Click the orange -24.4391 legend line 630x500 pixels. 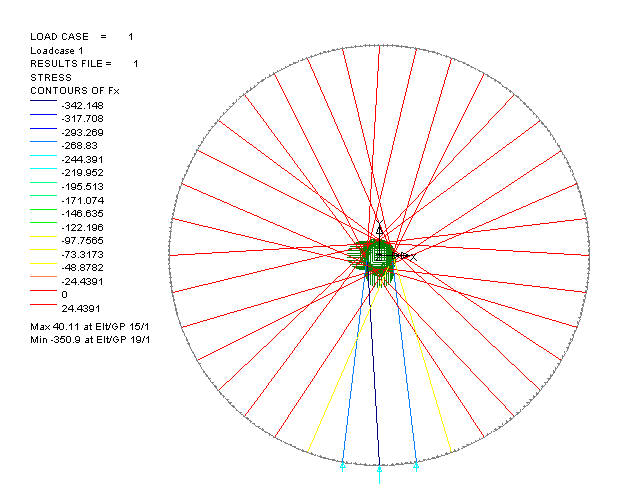(x=44, y=282)
